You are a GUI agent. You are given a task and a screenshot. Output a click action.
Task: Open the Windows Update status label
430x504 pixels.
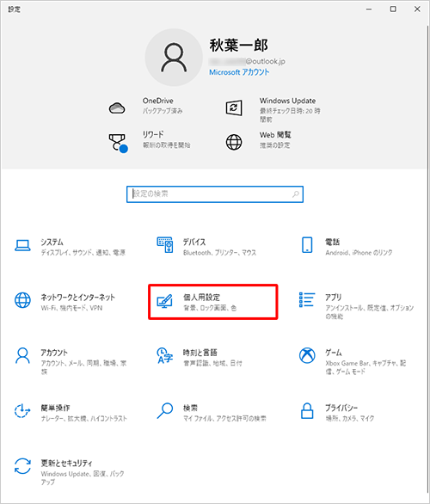point(287,101)
